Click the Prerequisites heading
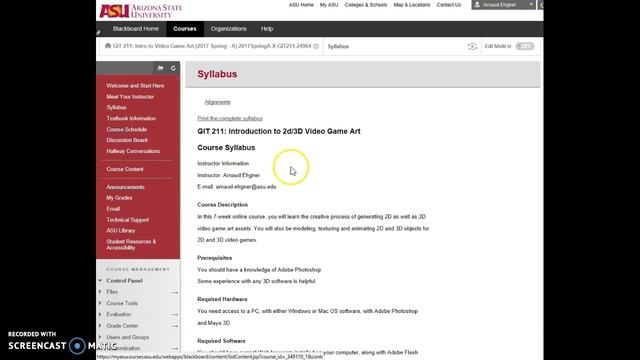The width and height of the screenshot is (640, 360). point(215,258)
